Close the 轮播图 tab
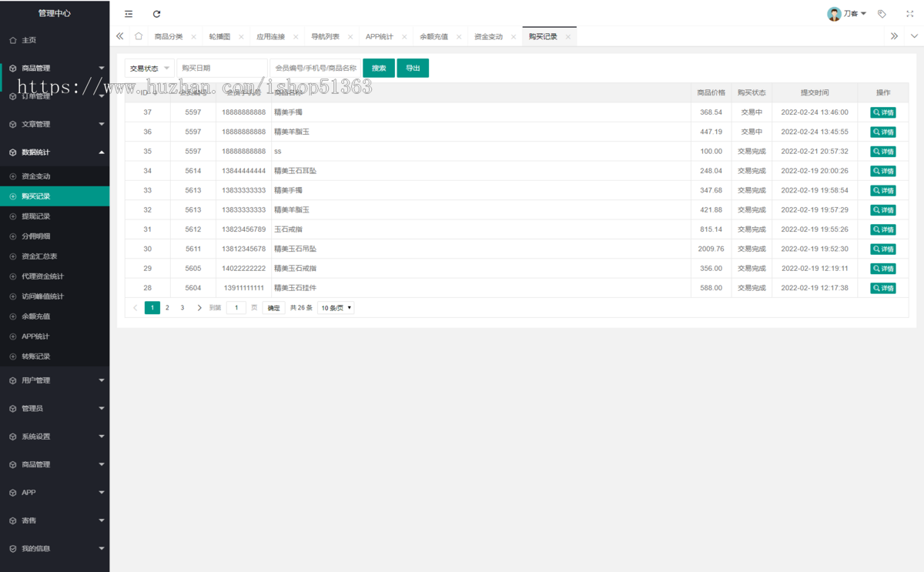 tap(241, 37)
